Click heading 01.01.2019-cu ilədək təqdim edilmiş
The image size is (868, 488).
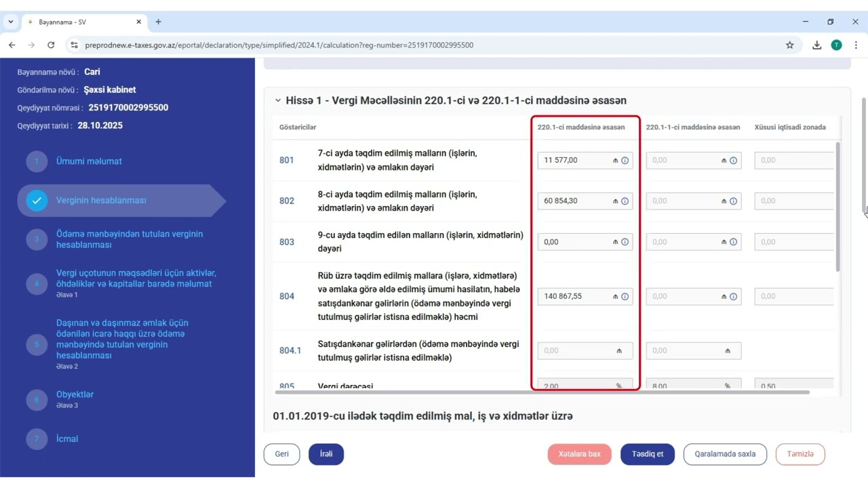point(423,415)
